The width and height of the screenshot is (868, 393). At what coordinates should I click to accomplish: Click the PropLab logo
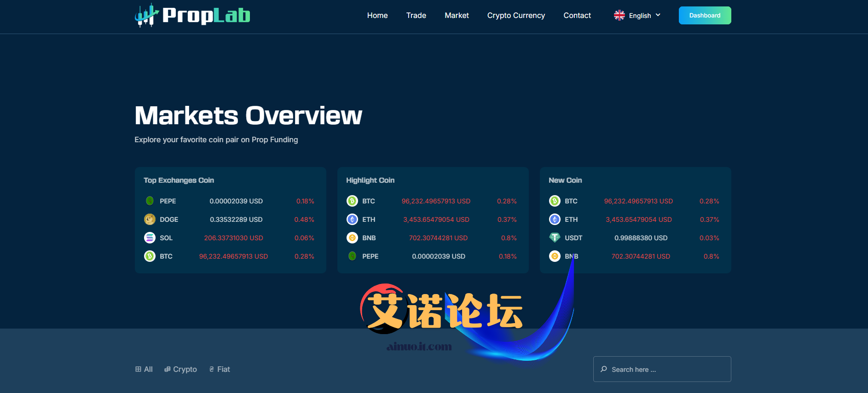click(x=192, y=16)
